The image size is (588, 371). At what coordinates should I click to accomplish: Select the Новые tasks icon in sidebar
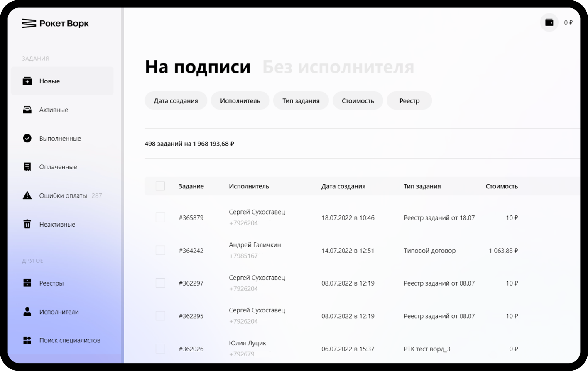[x=27, y=81]
